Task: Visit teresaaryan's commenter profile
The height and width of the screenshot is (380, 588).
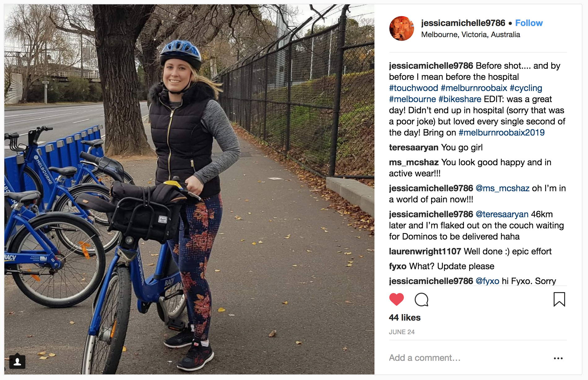Action: coord(413,147)
